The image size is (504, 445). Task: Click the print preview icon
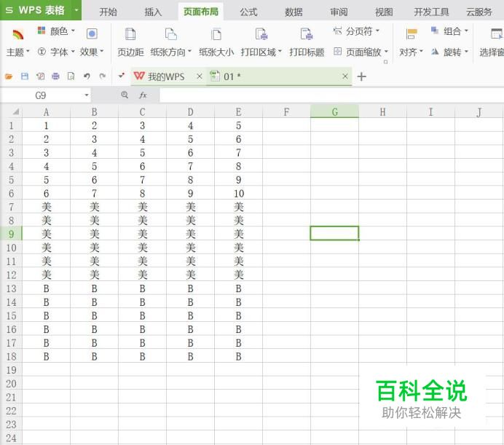71,76
